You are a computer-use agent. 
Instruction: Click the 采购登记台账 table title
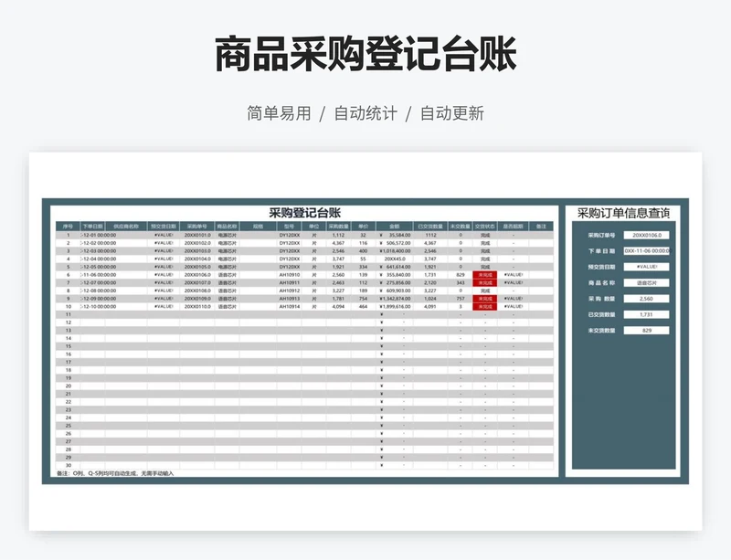point(305,213)
